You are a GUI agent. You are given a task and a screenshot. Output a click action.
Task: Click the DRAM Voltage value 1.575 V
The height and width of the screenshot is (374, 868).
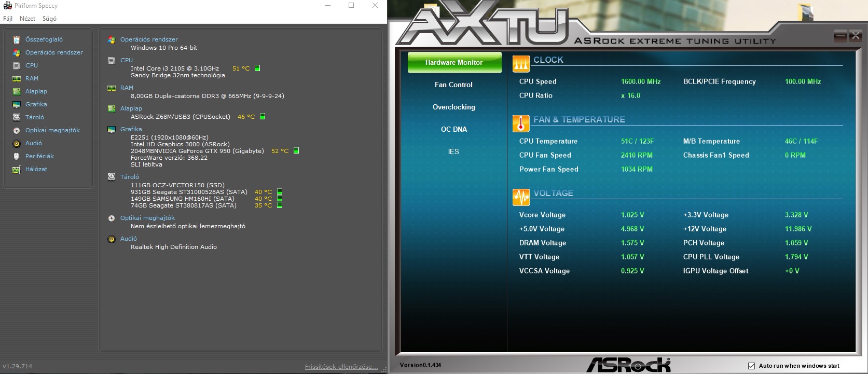pos(632,243)
